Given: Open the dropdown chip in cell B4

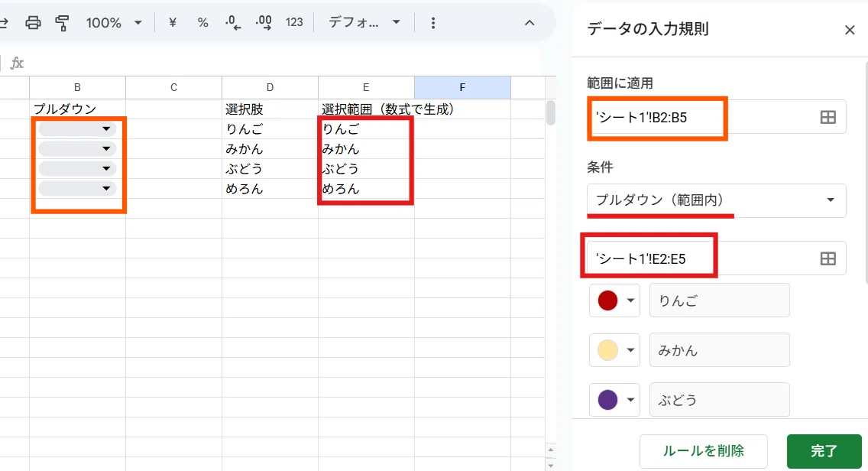Looking at the screenshot, I should pyautogui.click(x=77, y=169).
